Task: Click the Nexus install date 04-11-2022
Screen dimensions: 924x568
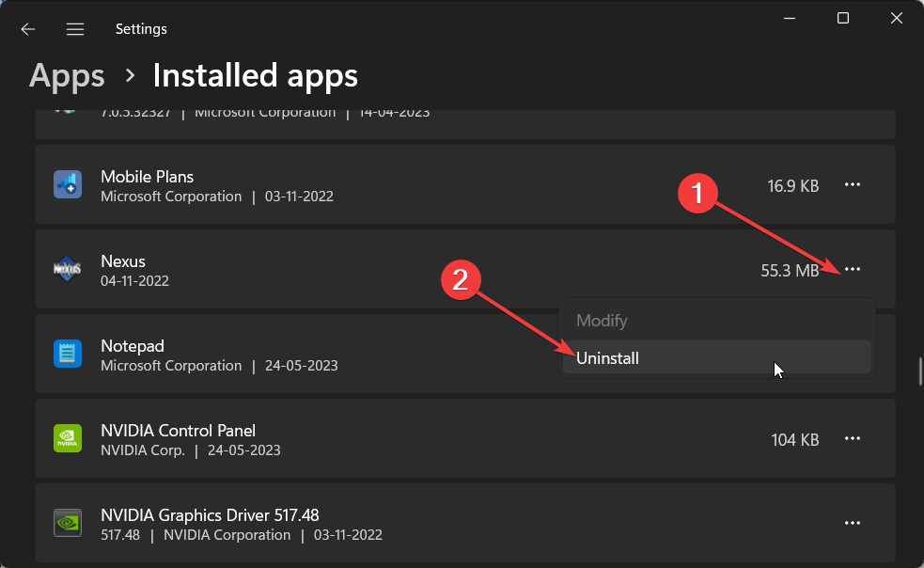Action: [x=134, y=281]
